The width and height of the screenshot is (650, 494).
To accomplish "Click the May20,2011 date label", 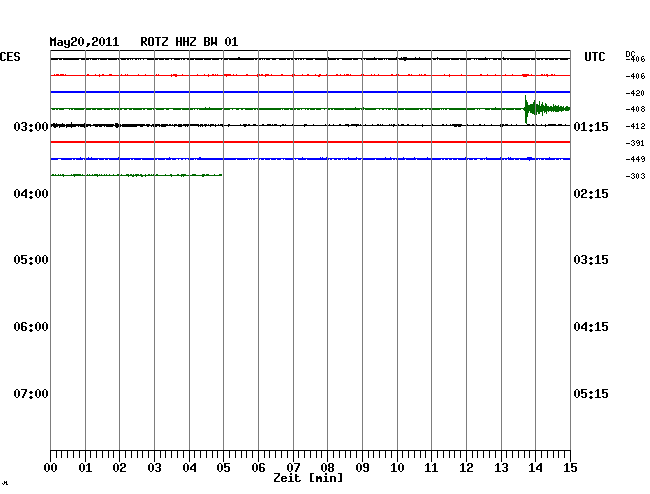I will 84,42.
